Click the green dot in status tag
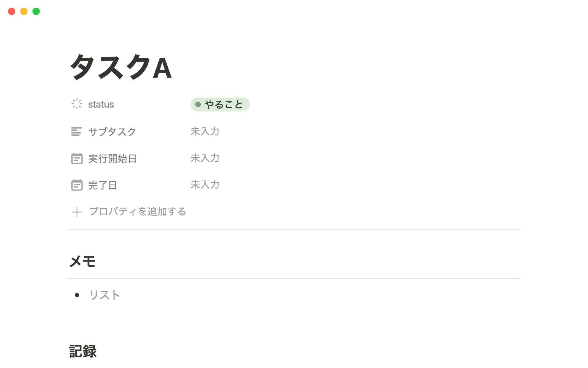Screen dimensions: 588x368 pos(198,105)
